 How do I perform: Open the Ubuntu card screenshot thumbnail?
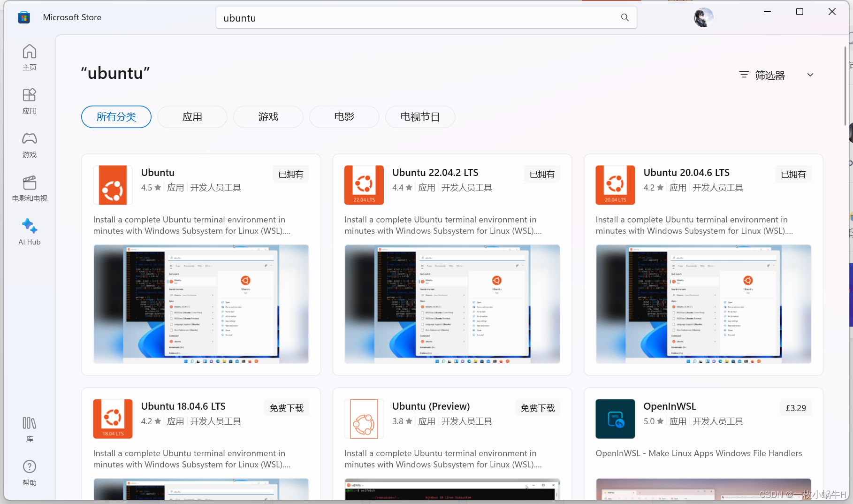pos(201,304)
